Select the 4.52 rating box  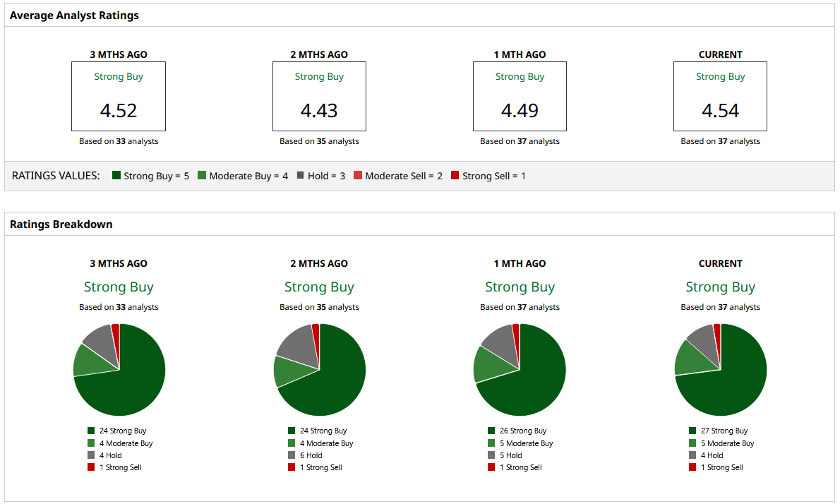[x=119, y=97]
